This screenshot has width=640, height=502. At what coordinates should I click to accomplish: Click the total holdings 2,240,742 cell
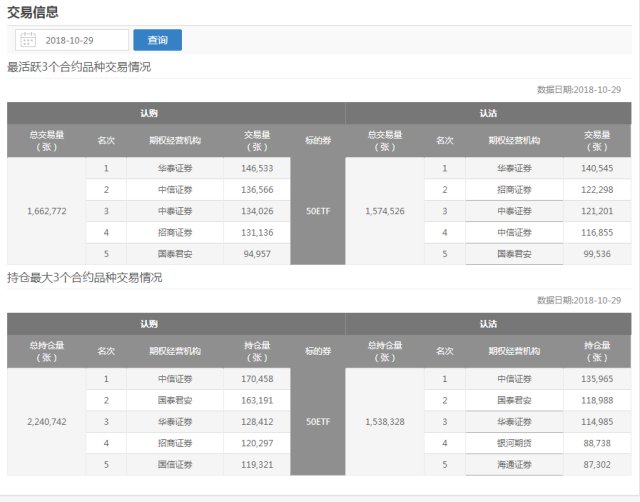(47, 422)
